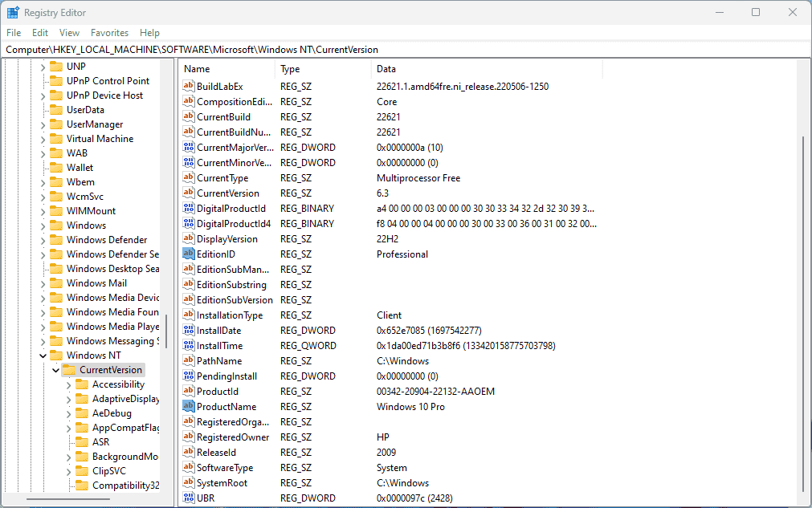
Task: Click the folder icon beside Wallet
Action: 56,167
